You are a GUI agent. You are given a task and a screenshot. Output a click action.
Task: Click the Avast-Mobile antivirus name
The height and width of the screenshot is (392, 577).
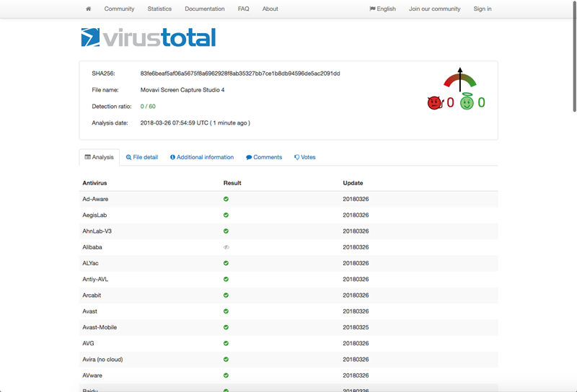[x=100, y=327]
